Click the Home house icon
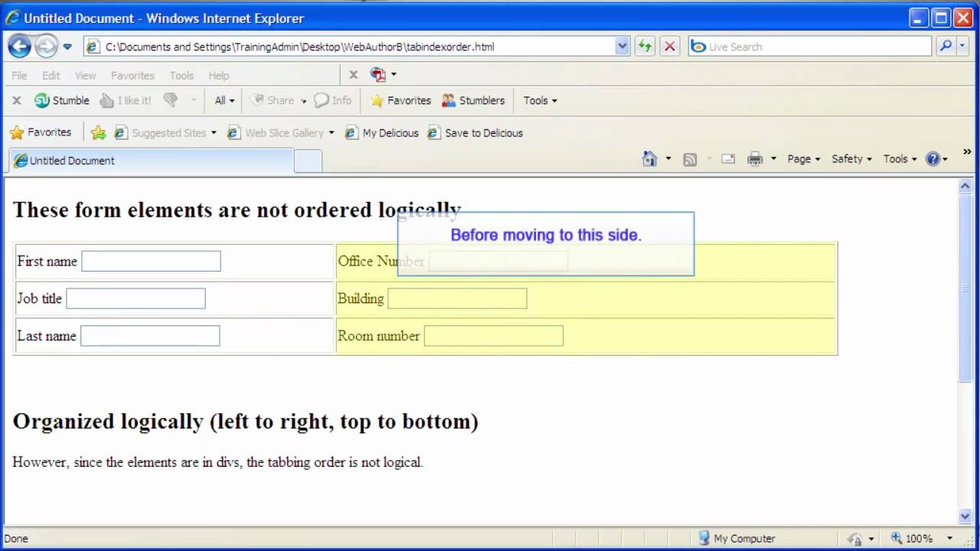Screen dimensions: 980x551 click(649, 158)
